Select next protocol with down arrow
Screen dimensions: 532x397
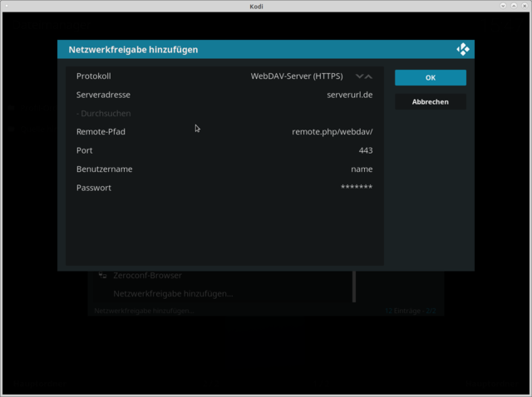click(x=359, y=76)
